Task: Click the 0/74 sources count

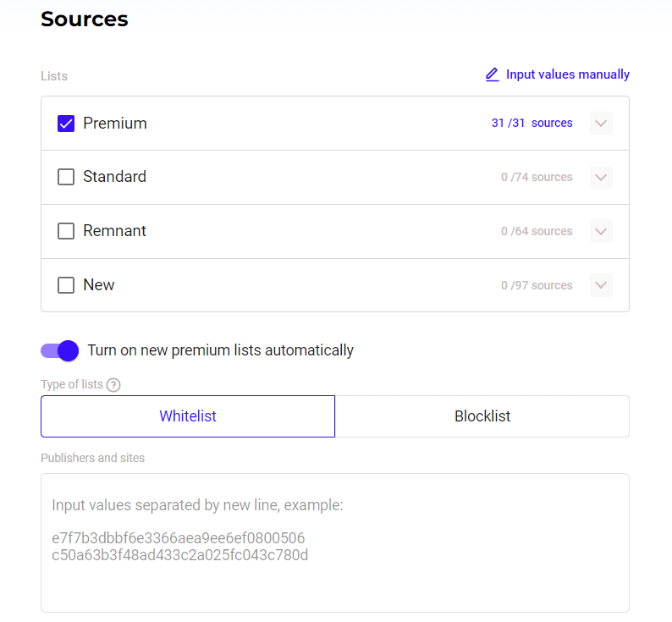Action: coord(537,177)
